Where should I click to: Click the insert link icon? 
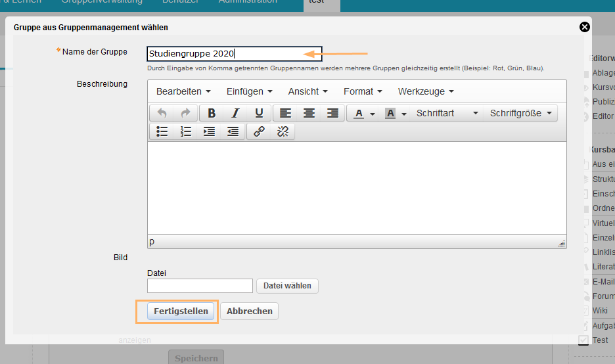pos(259,131)
